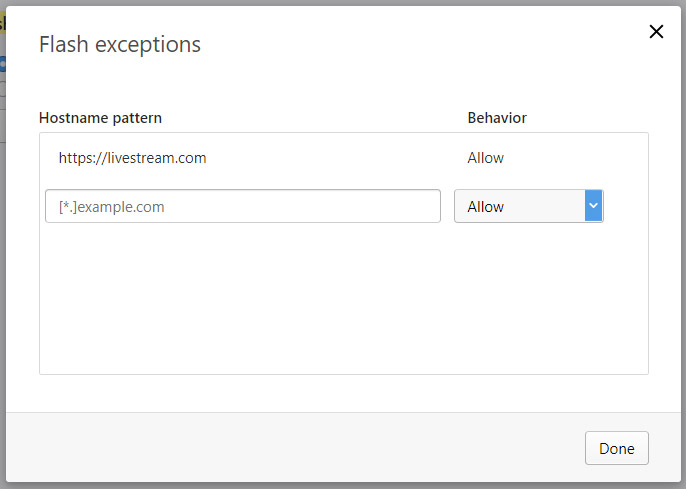The image size is (686, 489).
Task: Click the yellow highlighted text behind dialog's top-left
Action: [2, 23]
